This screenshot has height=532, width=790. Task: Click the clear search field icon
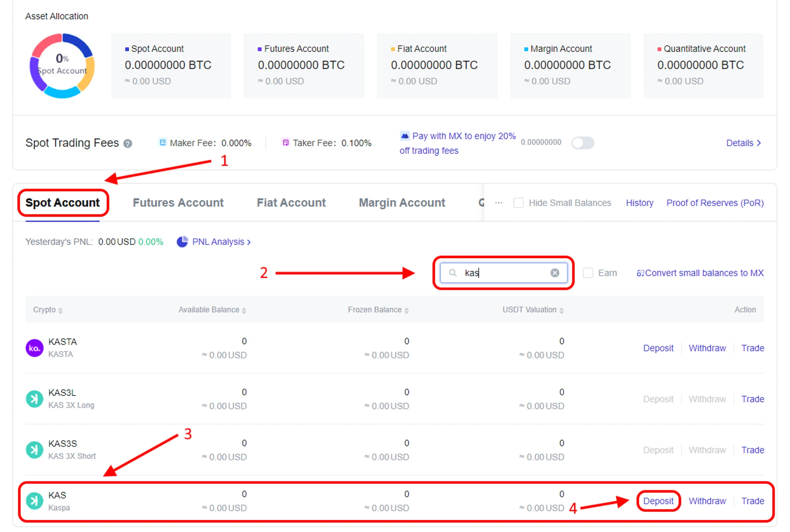(555, 273)
